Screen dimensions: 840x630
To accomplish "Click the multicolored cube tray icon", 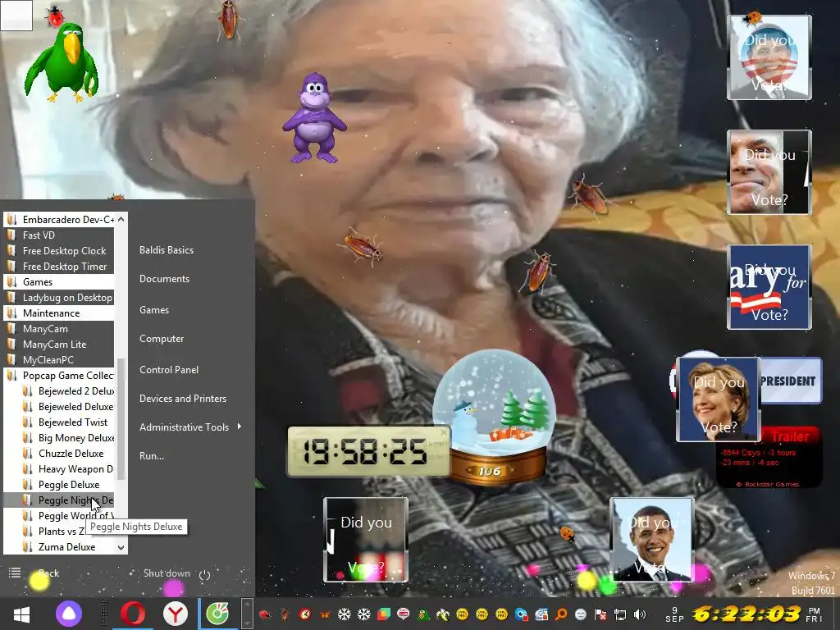I will click(384, 614).
